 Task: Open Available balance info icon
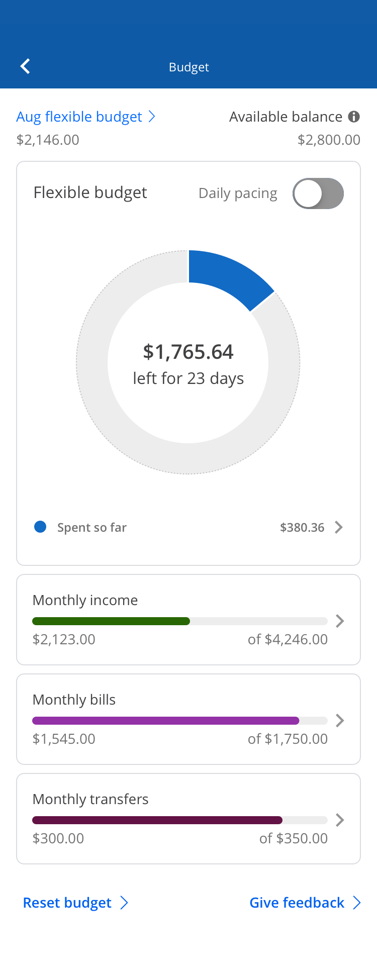tap(354, 117)
